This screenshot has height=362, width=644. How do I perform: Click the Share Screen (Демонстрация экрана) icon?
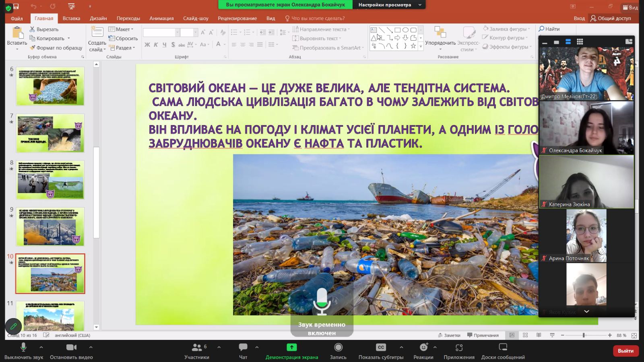tap(292, 347)
